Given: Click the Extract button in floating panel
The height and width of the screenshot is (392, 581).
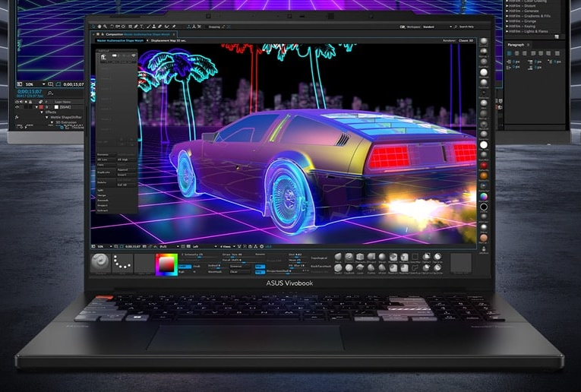Looking at the screenshot, I should pos(103,210).
